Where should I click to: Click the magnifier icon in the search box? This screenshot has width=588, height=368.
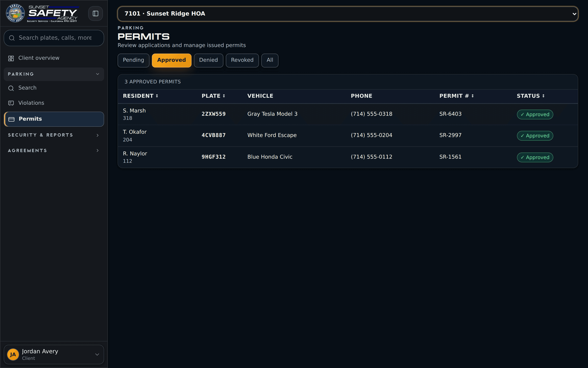click(x=12, y=38)
